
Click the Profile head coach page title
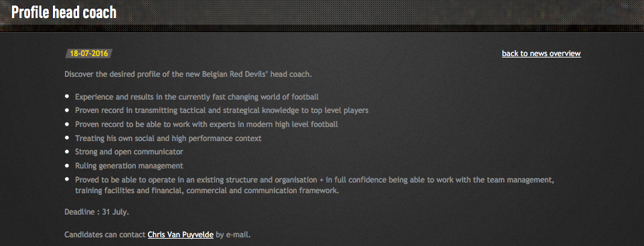(x=64, y=12)
